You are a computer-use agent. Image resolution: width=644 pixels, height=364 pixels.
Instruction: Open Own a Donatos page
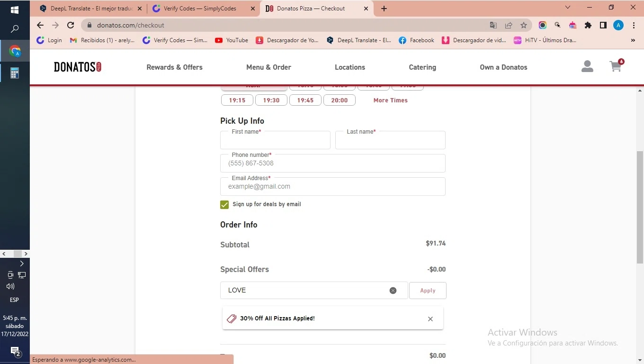503,67
